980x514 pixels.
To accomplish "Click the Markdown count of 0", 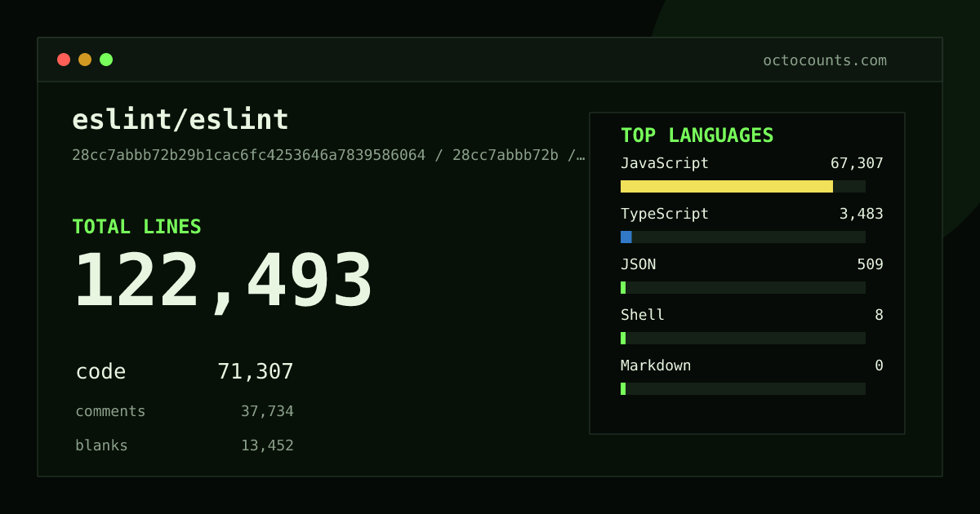I will pos(879,366).
